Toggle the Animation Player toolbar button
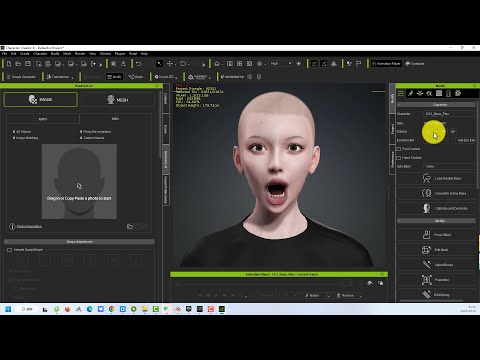 coord(386,63)
